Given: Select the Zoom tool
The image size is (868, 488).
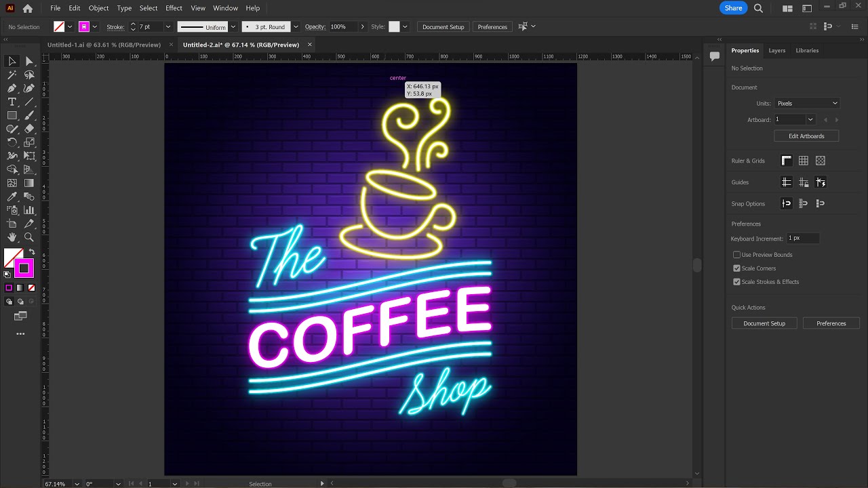Looking at the screenshot, I should 29,237.
